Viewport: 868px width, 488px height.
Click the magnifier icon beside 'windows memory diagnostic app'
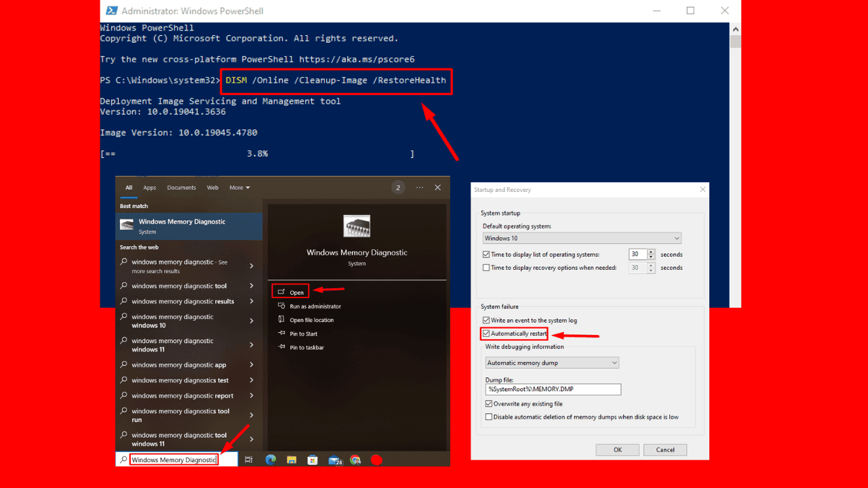pos(124,365)
